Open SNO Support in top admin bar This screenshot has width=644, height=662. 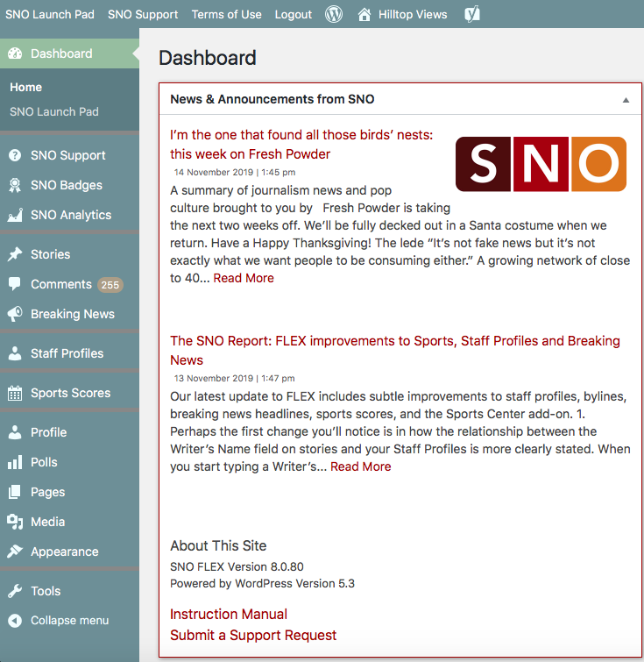click(143, 14)
